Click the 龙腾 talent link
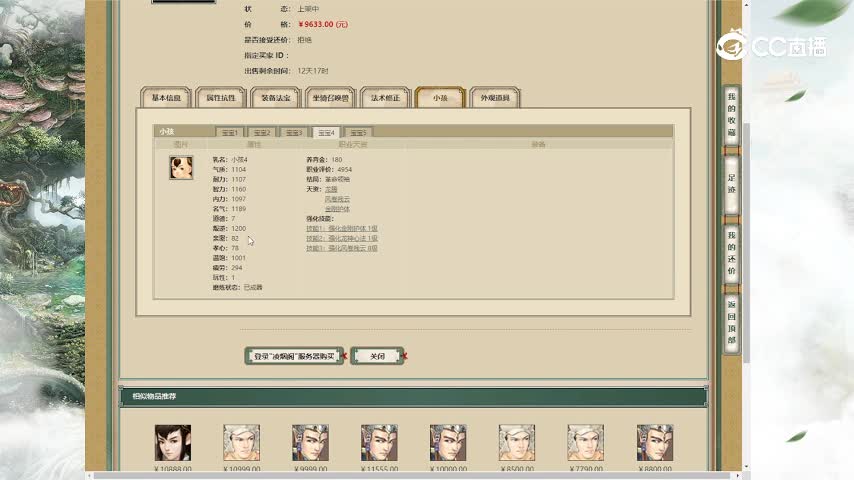The height and width of the screenshot is (480, 854). pyautogui.click(x=331, y=189)
